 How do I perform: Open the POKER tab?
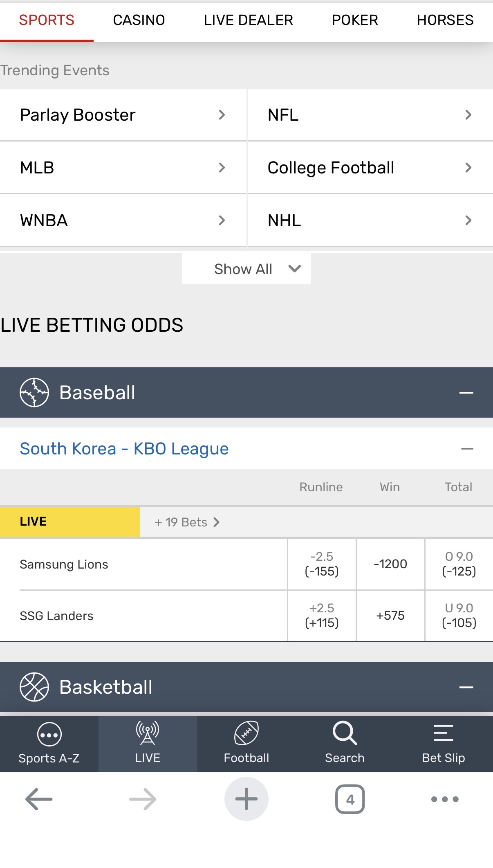click(355, 20)
